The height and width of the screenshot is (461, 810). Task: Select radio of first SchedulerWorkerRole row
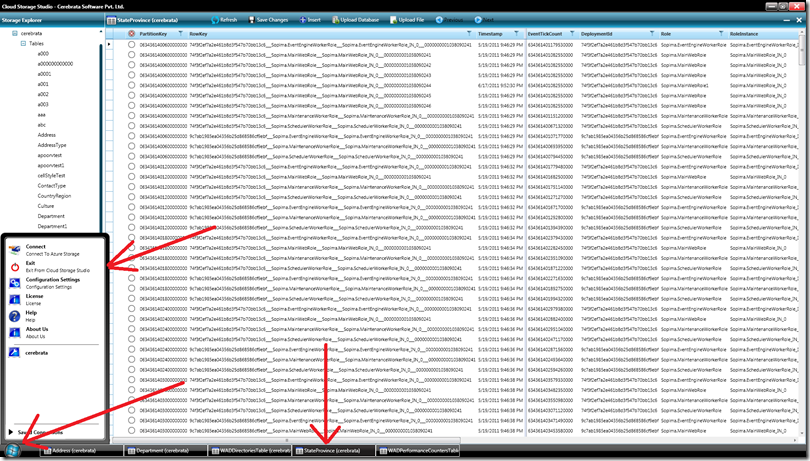click(x=132, y=126)
